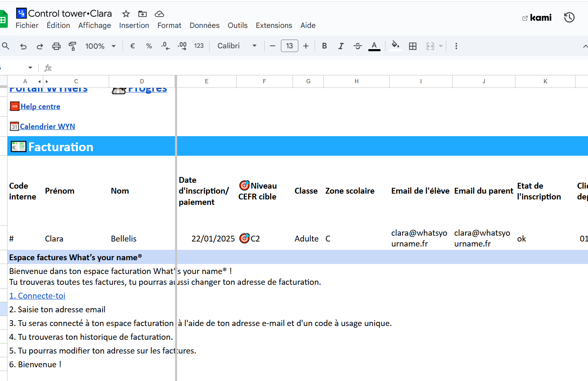588x381 pixels.
Task: Expand hidden column with right arrow
Action: (47, 82)
